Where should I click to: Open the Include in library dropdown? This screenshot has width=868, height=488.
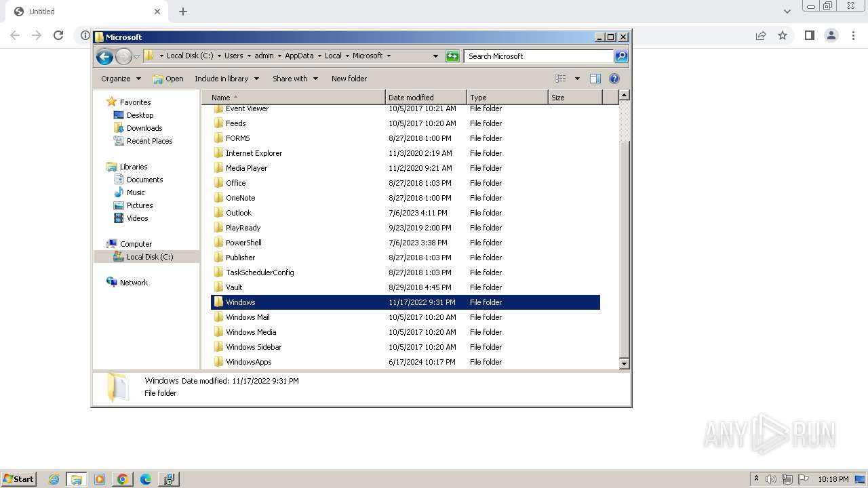coord(226,79)
